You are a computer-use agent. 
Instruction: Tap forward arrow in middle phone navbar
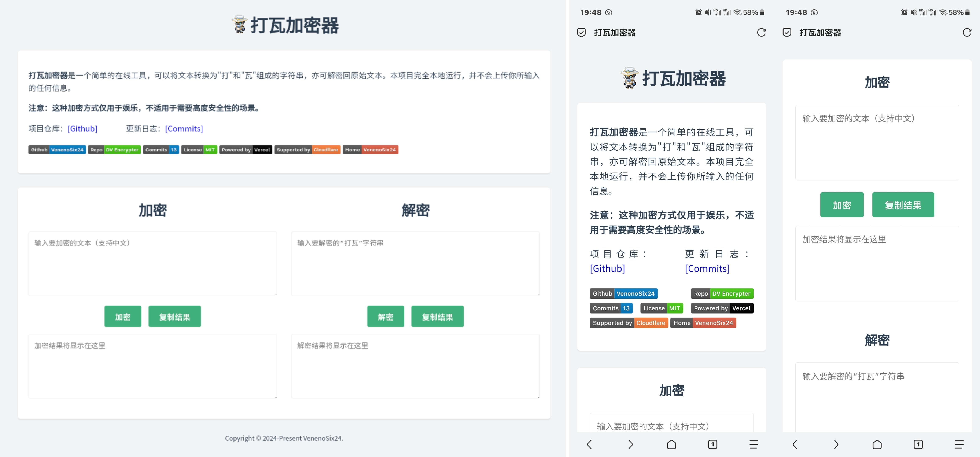click(630, 445)
